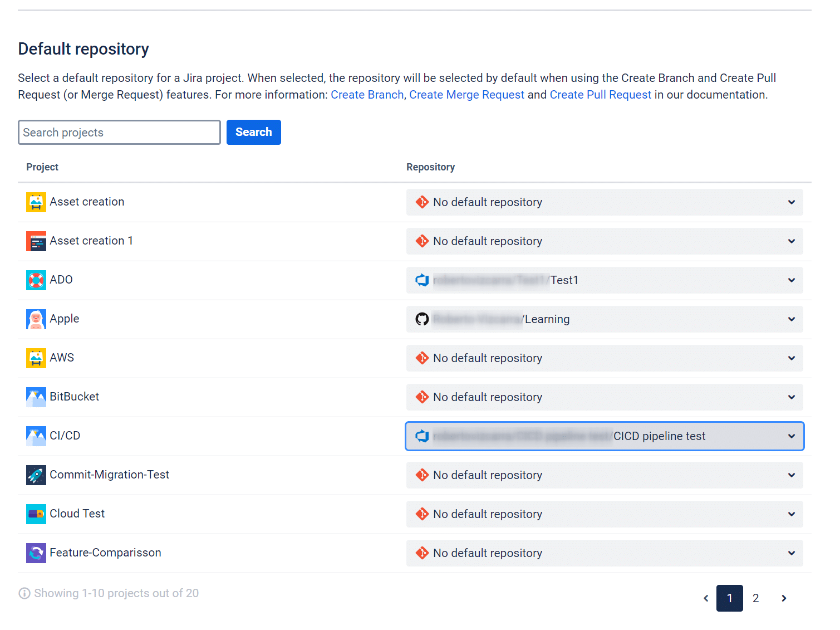
Task: Click the Commit-Migration-Test rocket icon
Action: (x=36, y=475)
